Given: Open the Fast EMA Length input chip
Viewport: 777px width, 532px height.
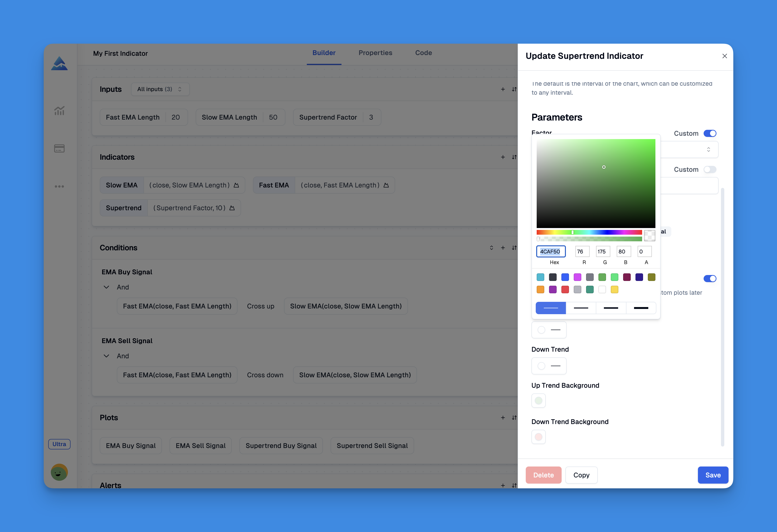Looking at the screenshot, I should tap(144, 117).
